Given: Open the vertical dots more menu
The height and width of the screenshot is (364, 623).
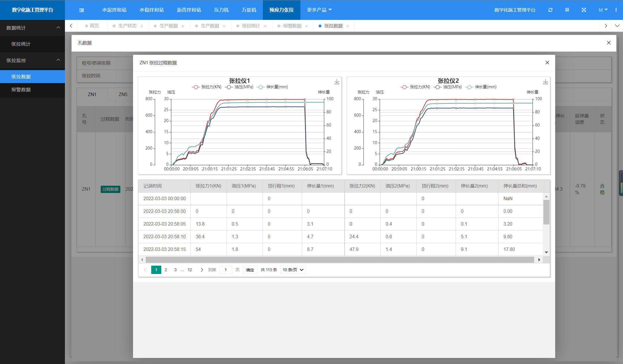Looking at the screenshot, I should (616, 10).
